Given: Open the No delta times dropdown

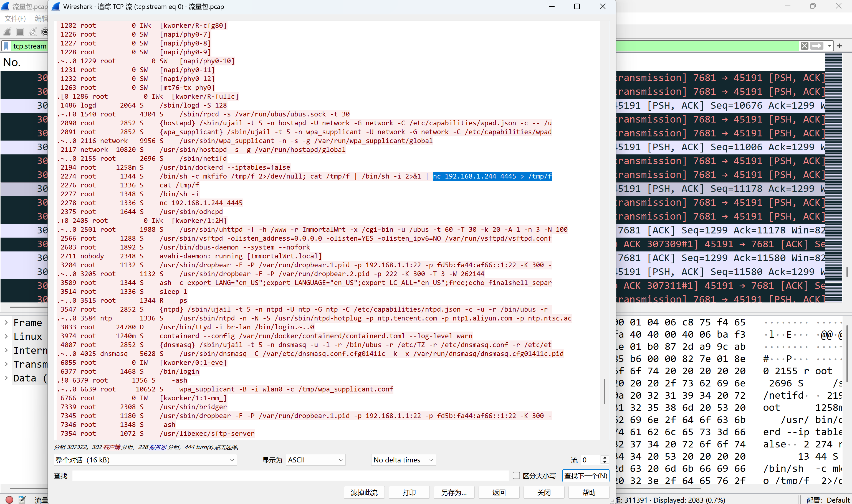Looking at the screenshot, I should click(403, 460).
